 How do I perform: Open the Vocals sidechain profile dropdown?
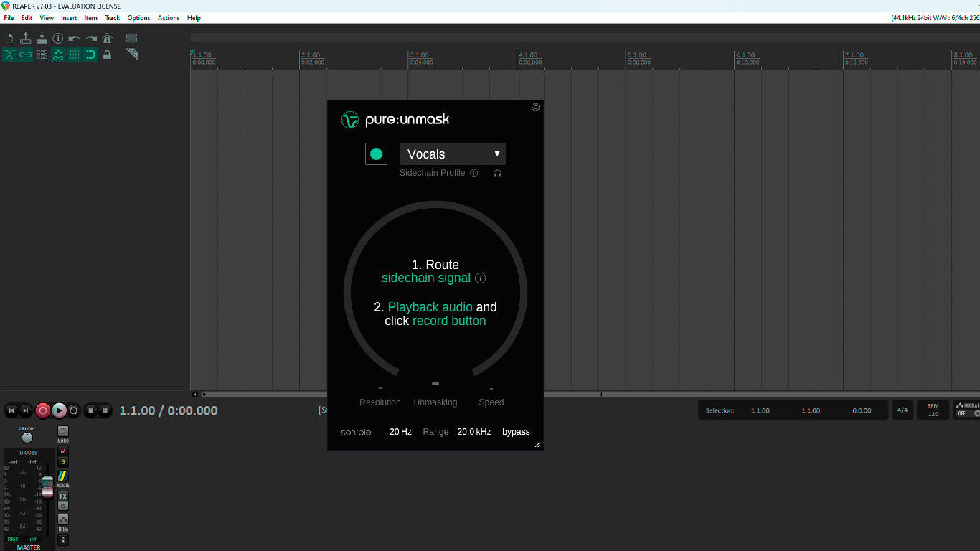pyautogui.click(x=453, y=154)
